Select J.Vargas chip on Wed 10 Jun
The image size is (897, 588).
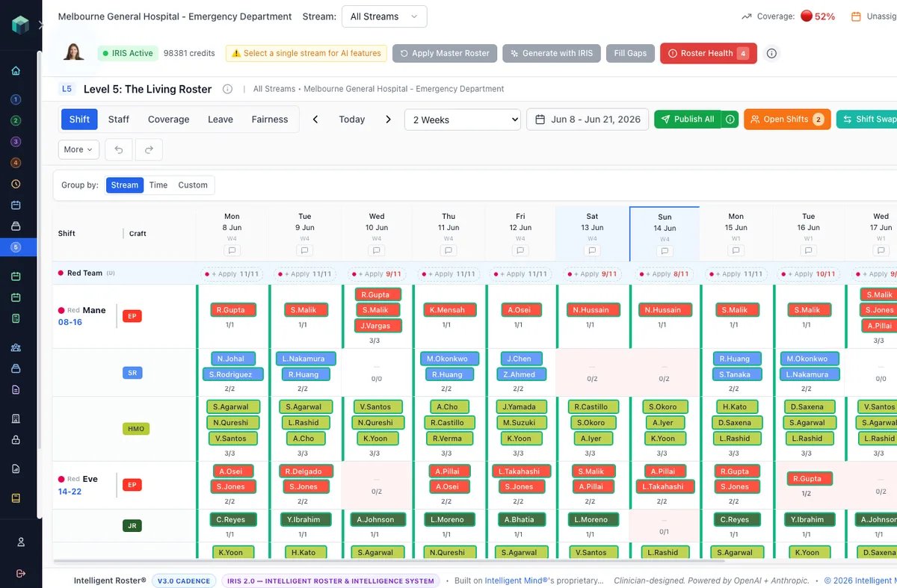tap(377, 325)
